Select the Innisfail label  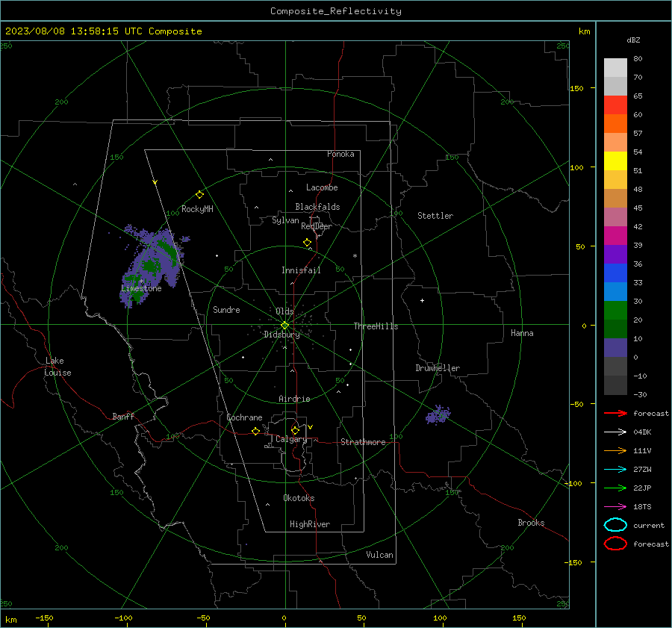(301, 270)
